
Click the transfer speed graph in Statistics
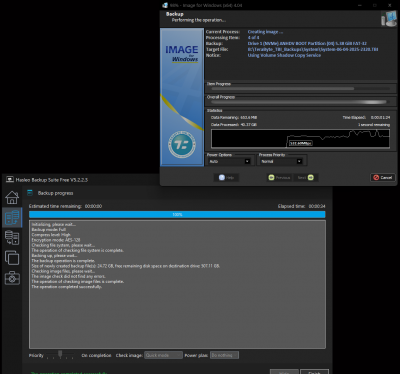[x=300, y=138]
